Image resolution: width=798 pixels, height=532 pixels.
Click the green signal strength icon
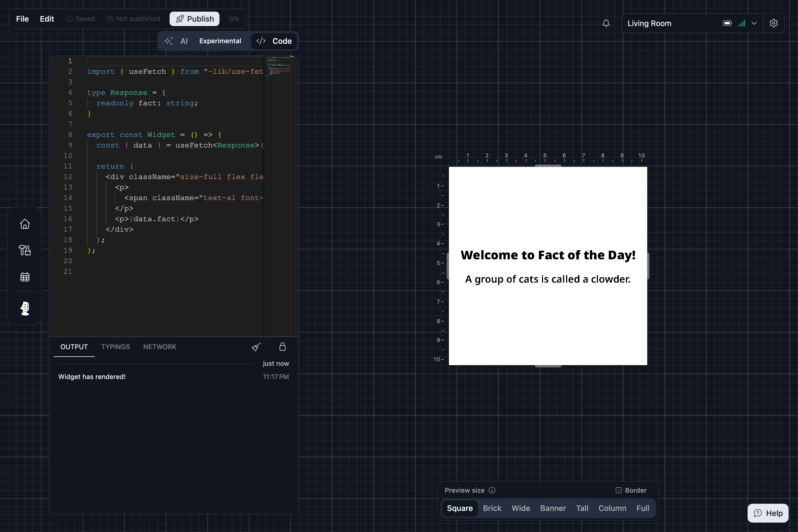pos(741,23)
